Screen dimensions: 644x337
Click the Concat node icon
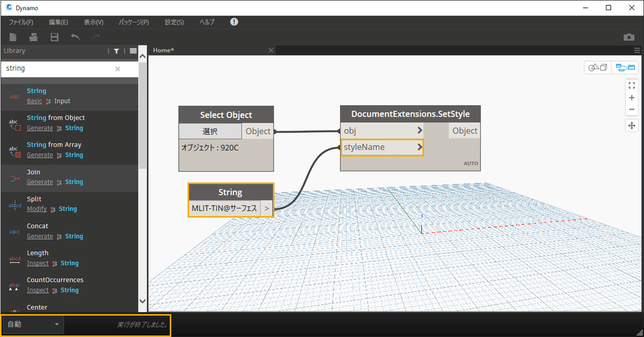coord(14,232)
